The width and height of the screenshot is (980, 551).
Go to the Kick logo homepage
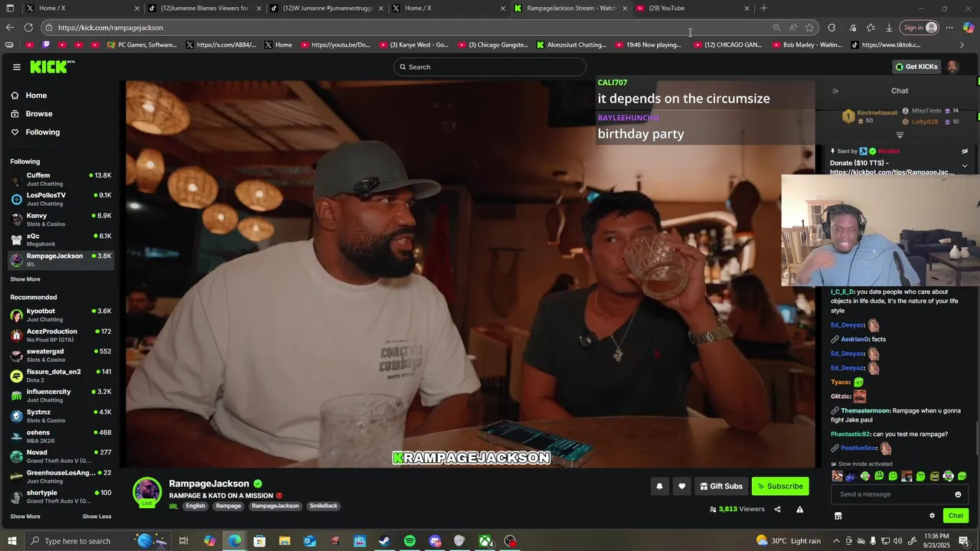pyautogui.click(x=52, y=67)
